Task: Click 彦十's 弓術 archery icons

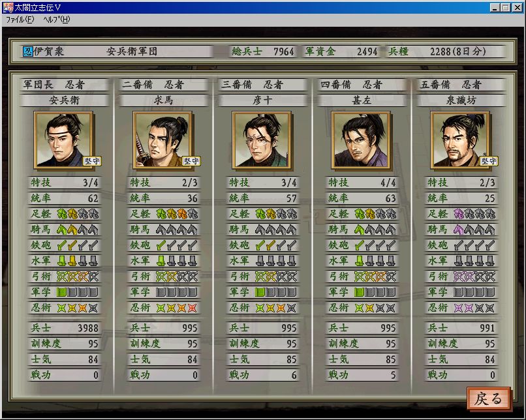Action: (276, 277)
